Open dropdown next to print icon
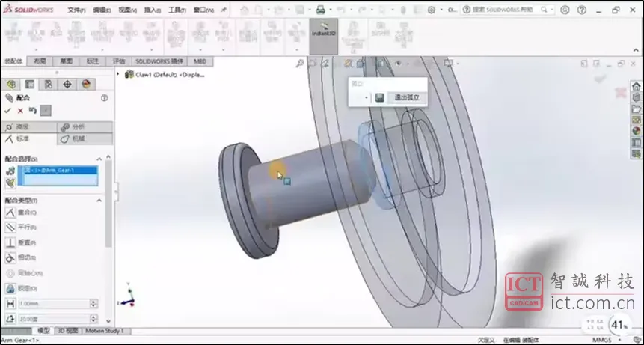Image resolution: width=644 pixels, height=345 pixels. tap(330, 10)
